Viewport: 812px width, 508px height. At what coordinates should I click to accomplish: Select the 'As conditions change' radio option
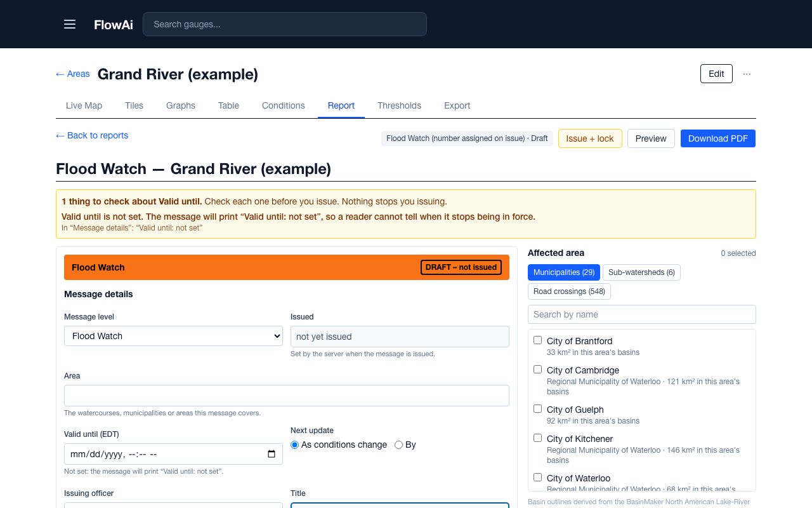[x=294, y=444]
